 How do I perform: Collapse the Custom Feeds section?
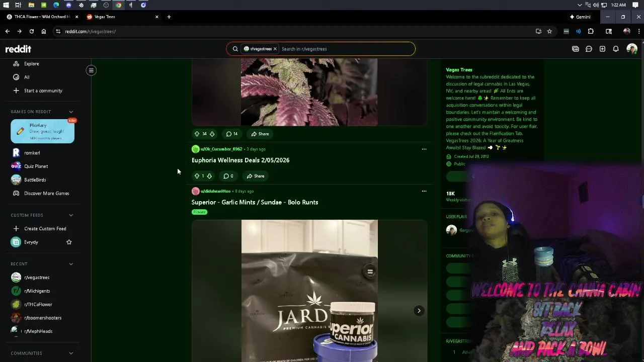71,215
